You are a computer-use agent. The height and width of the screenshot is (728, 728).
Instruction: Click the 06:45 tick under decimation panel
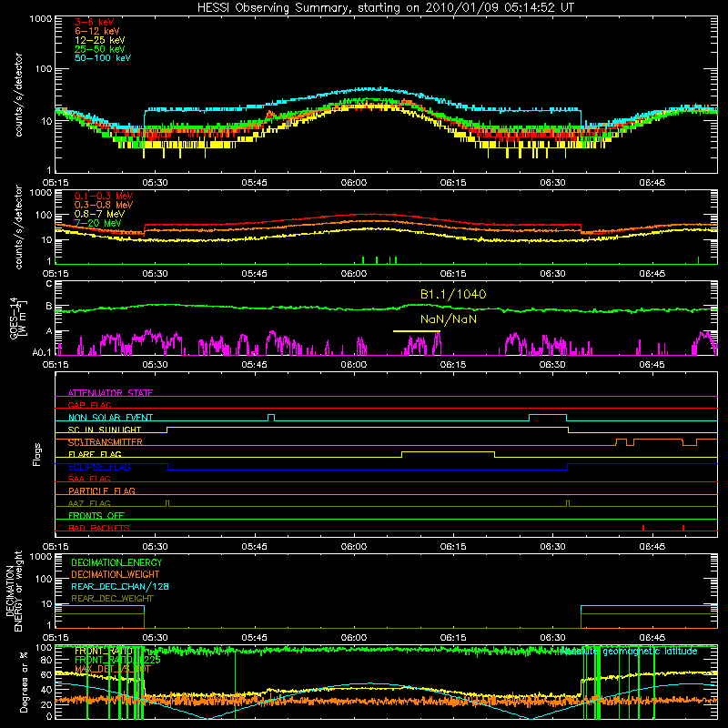pyautogui.click(x=652, y=638)
